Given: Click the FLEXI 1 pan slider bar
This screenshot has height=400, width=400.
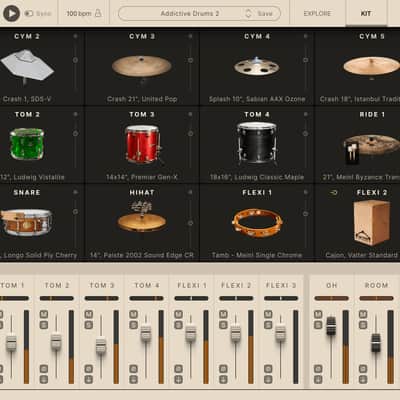Looking at the screenshot, I should click(191, 298).
